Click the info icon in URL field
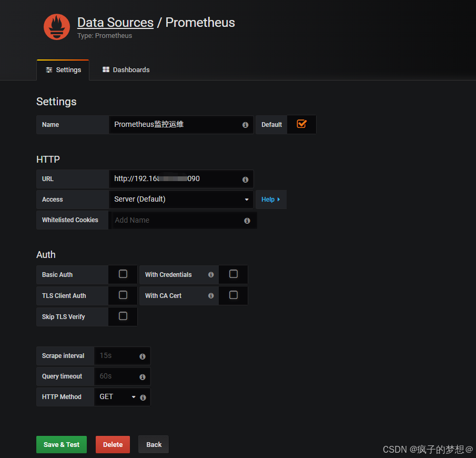Screen dimensions: 476x458 point(245,180)
